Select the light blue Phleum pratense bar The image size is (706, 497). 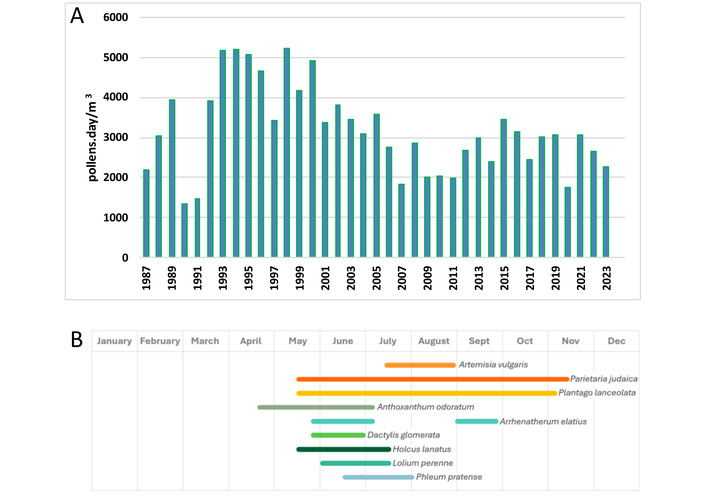pyautogui.click(x=378, y=477)
